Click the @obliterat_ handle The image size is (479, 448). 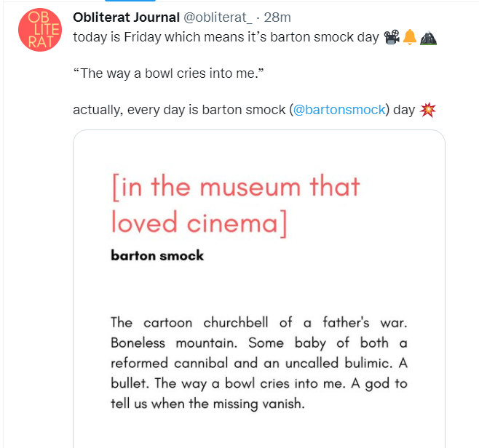pos(216,18)
